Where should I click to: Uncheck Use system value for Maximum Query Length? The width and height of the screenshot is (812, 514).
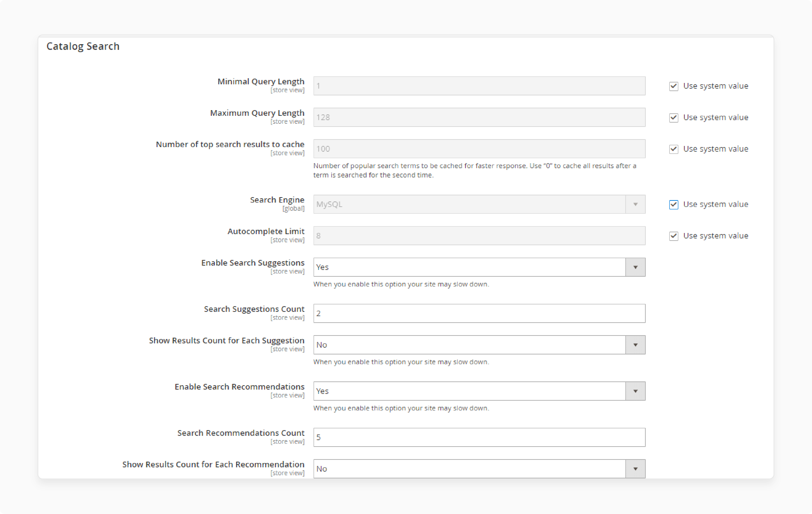[673, 117]
